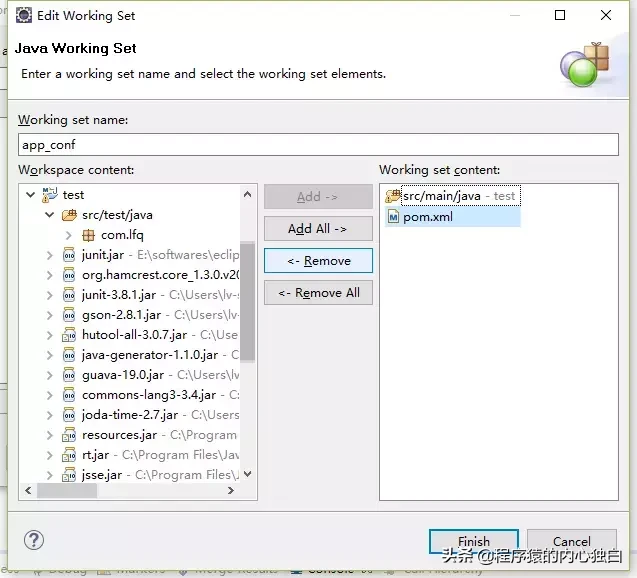
Task: Expand the org.hamcrest.core jar entry
Action: tap(50, 275)
